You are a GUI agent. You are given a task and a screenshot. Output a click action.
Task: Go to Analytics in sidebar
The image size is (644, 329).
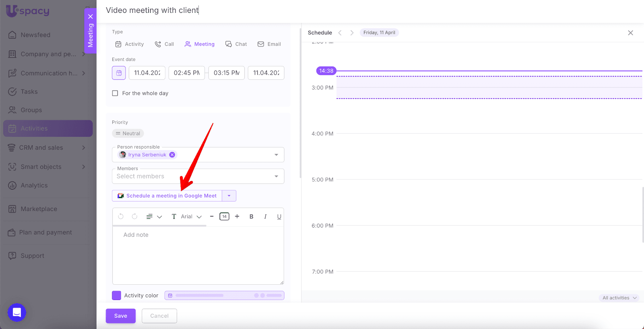[34, 186]
